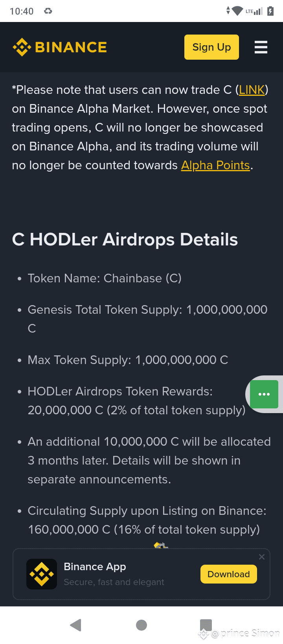Tap the sync icon beside the clock
283x644 pixels.
[x=48, y=11]
